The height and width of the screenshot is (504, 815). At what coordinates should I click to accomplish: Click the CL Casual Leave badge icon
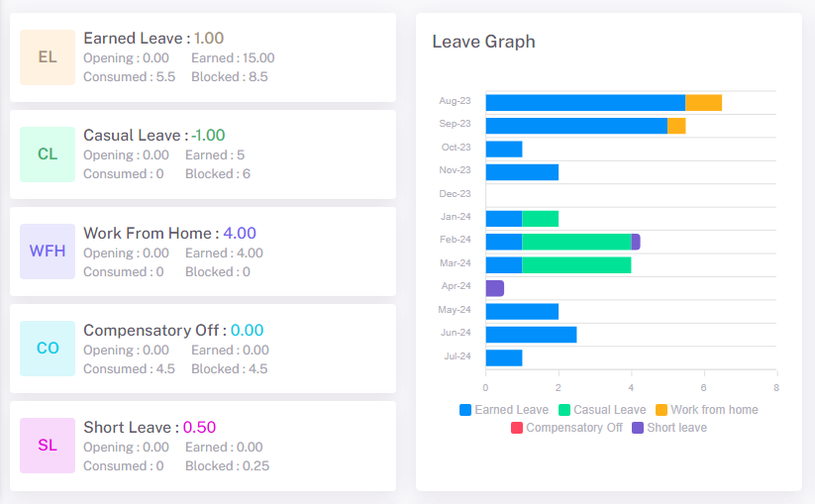[48, 154]
